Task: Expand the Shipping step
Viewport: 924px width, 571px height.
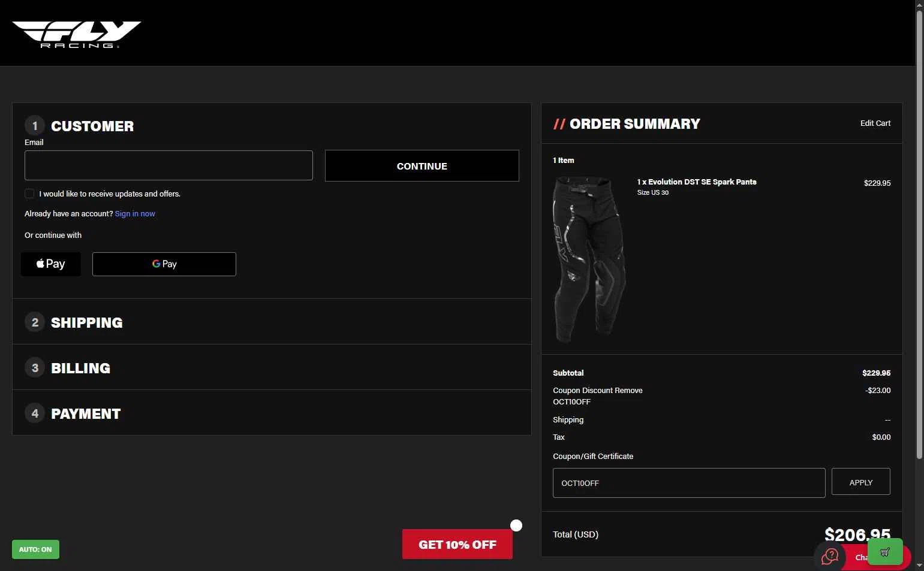Action: coord(272,322)
